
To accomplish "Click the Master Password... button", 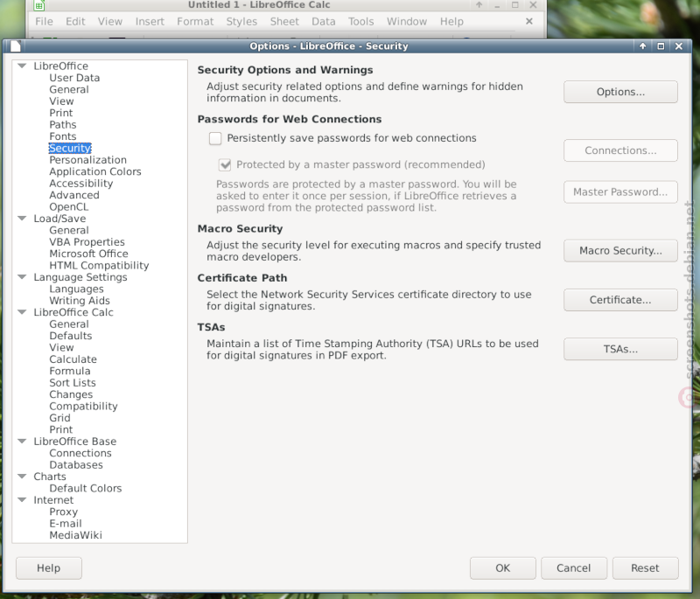I will click(x=620, y=192).
